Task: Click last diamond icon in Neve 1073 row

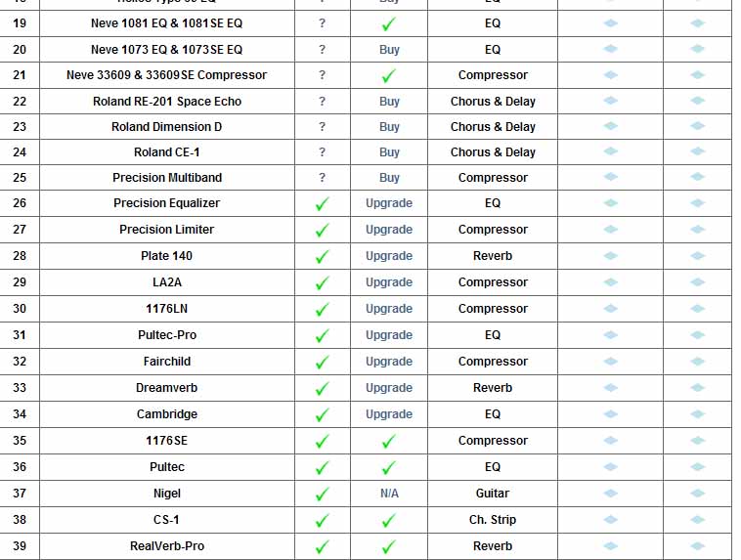Action: coord(698,49)
